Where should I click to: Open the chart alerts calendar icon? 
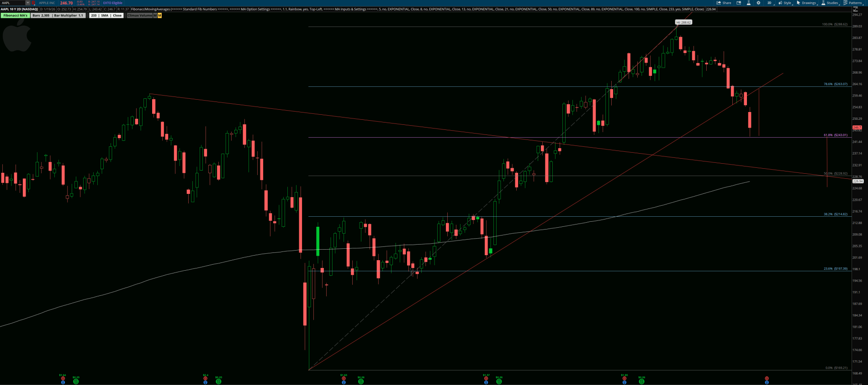pos(739,3)
